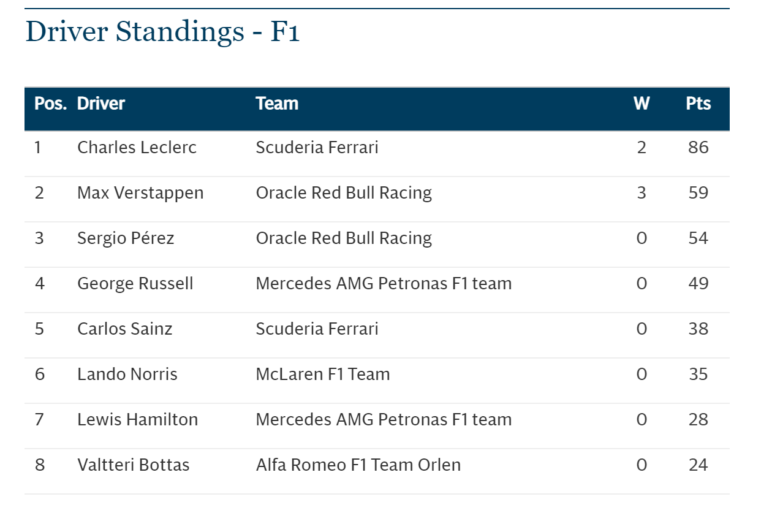Click Leclerc's 86 points value
This screenshot has width=772, height=532.
698,148
